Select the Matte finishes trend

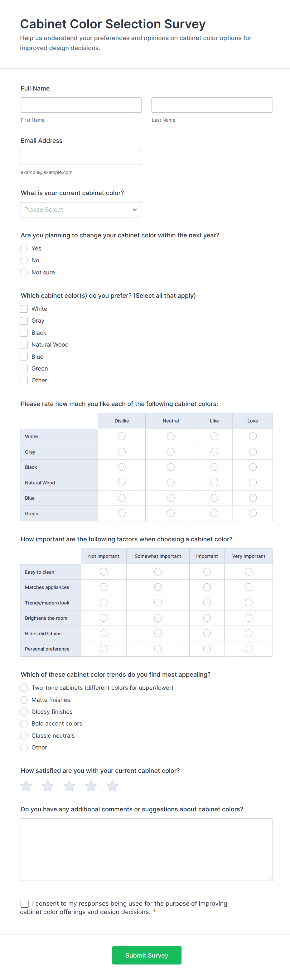point(24,700)
